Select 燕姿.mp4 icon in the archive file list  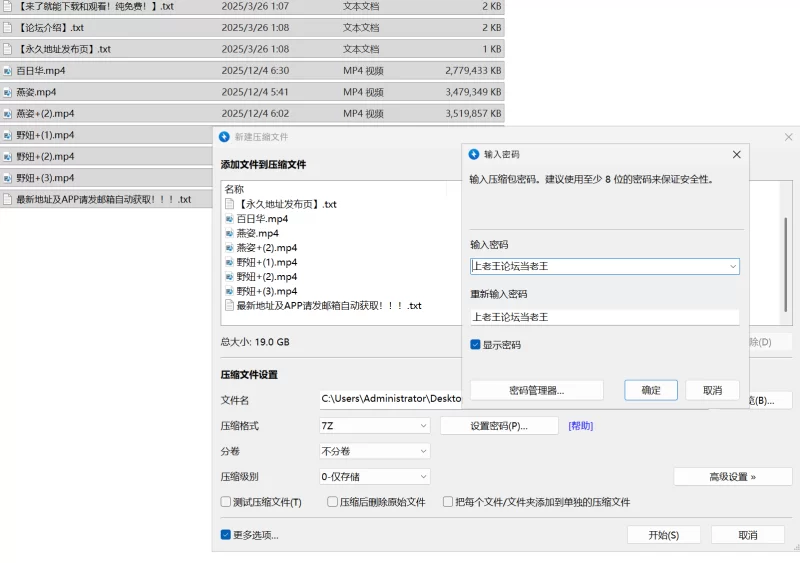[229, 233]
